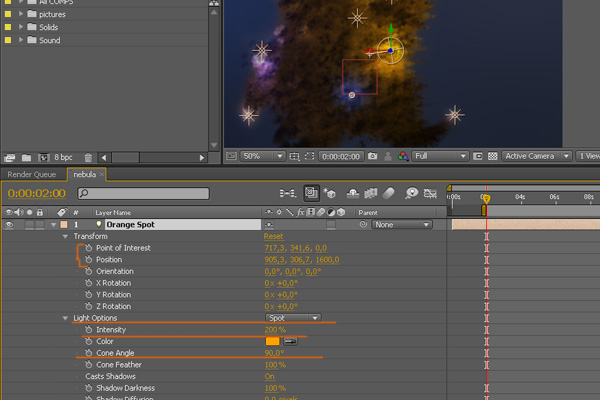Toggle Draft 3D mode
This screenshot has height=400, width=600.
pos(330,193)
